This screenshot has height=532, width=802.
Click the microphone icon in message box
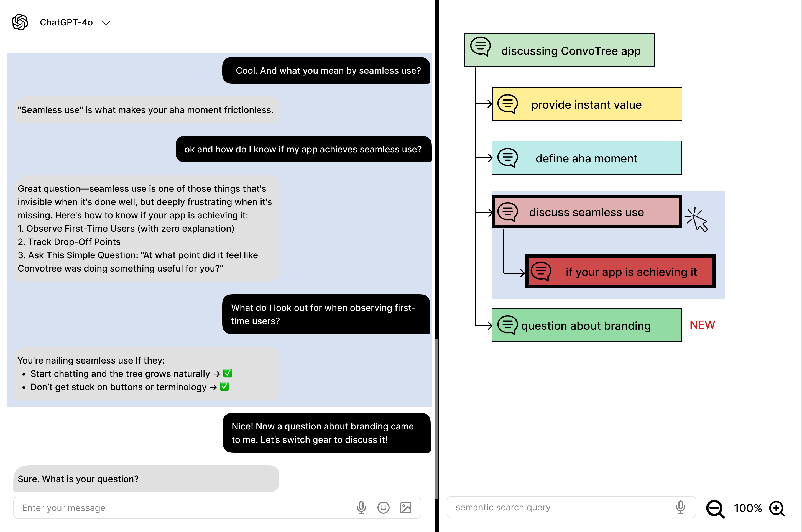(x=361, y=508)
